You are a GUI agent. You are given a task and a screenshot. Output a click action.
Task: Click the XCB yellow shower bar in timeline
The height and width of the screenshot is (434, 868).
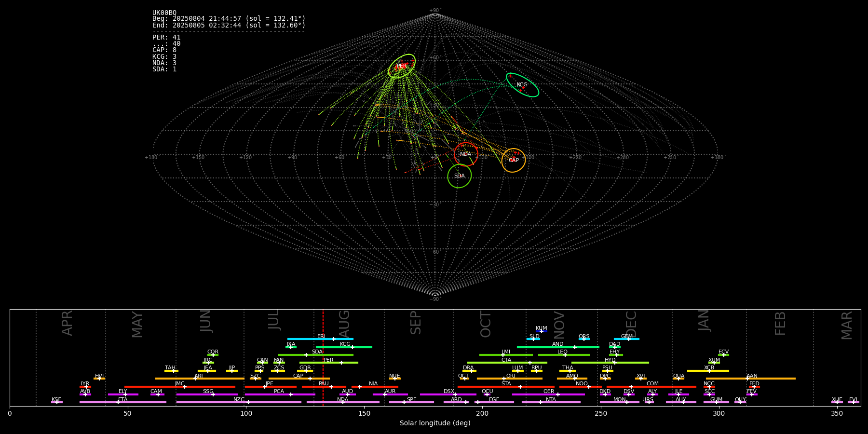click(708, 371)
